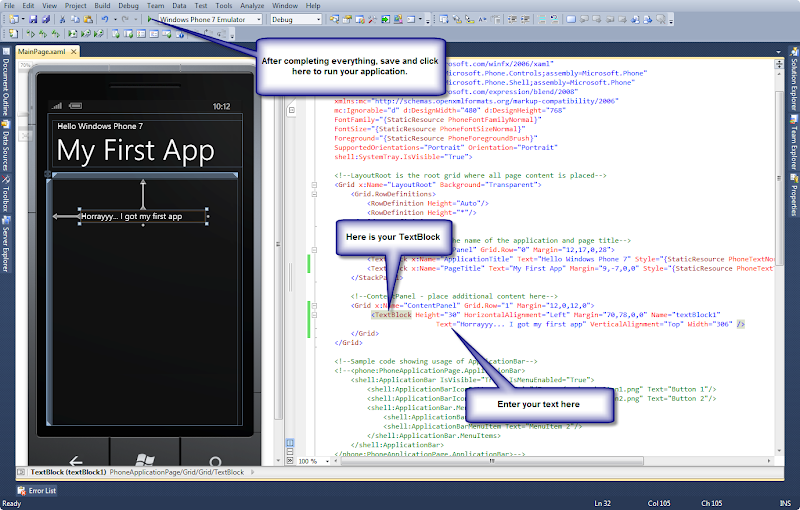Image resolution: width=800 pixels, height=510 pixels.
Task: Open the Debug configuration dropdown
Action: click(x=317, y=19)
